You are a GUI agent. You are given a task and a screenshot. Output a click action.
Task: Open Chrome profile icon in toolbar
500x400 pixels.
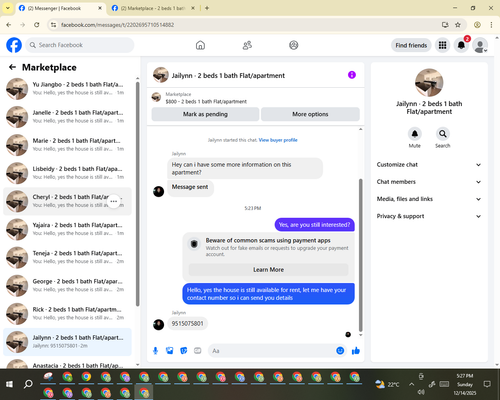pyautogui.click(x=477, y=25)
